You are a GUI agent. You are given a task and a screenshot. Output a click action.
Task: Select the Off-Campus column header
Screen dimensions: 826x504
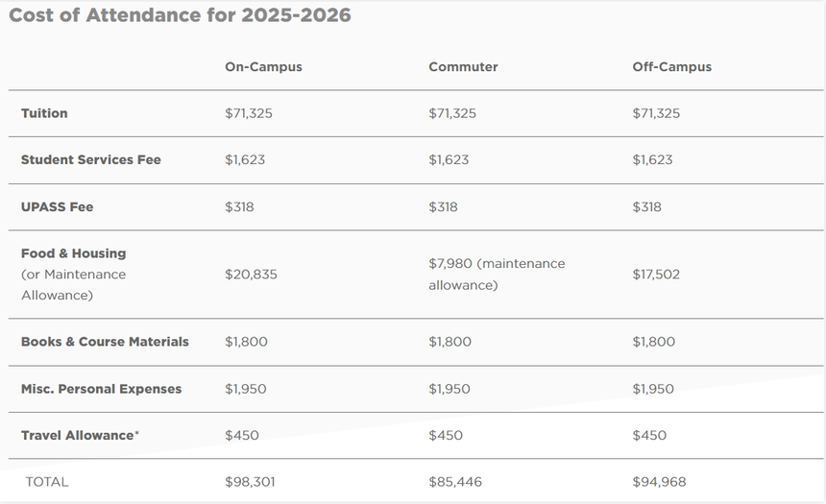pyautogui.click(x=671, y=67)
